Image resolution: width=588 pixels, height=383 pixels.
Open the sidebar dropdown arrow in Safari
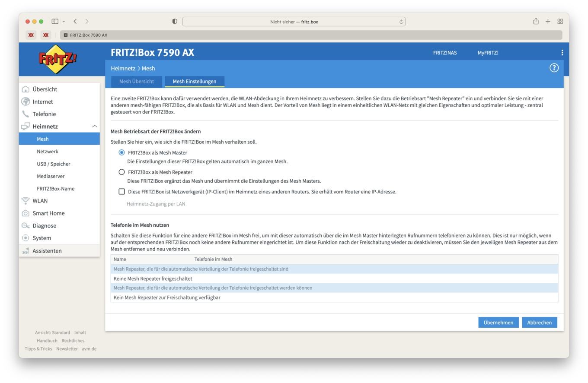point(64,22)
